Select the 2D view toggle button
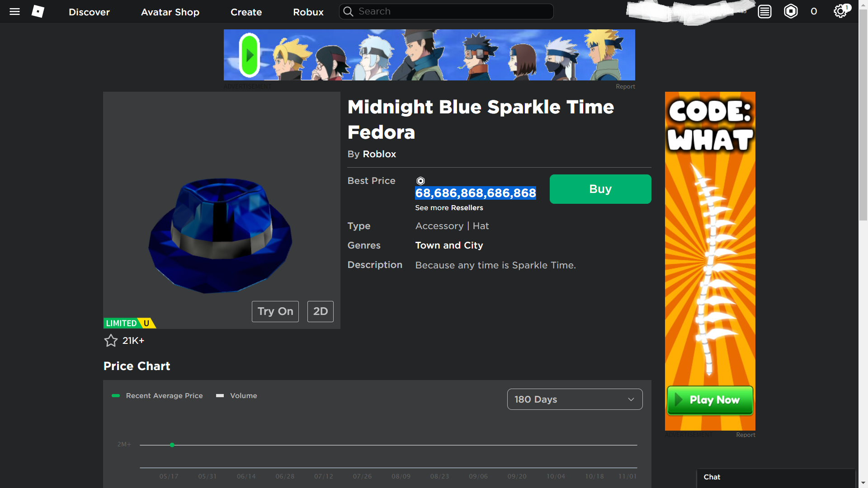 click(x=320, y=310)
